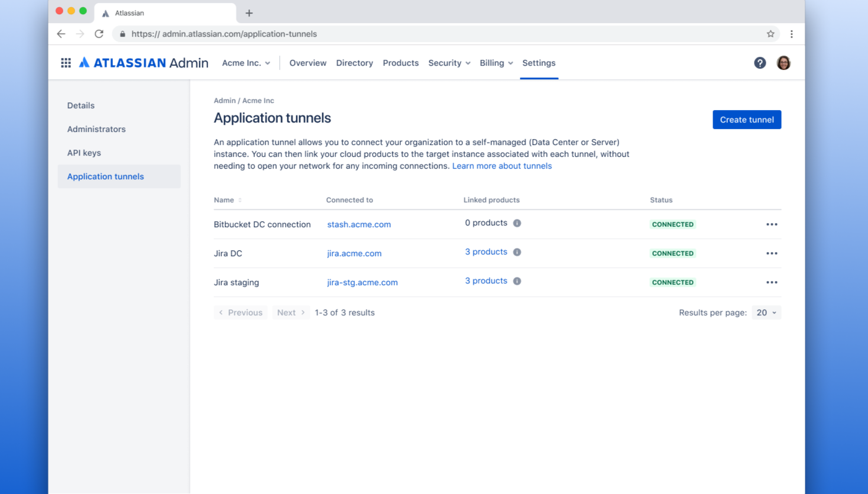
Task: Open more actions for Jira staging
Action: (772, 282)
